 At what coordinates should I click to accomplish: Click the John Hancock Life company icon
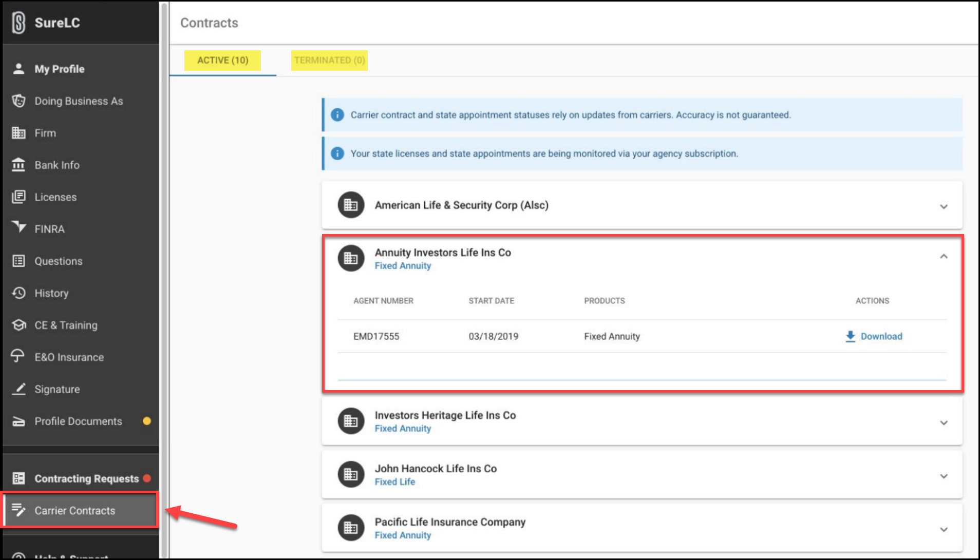(x=351, y=474)
